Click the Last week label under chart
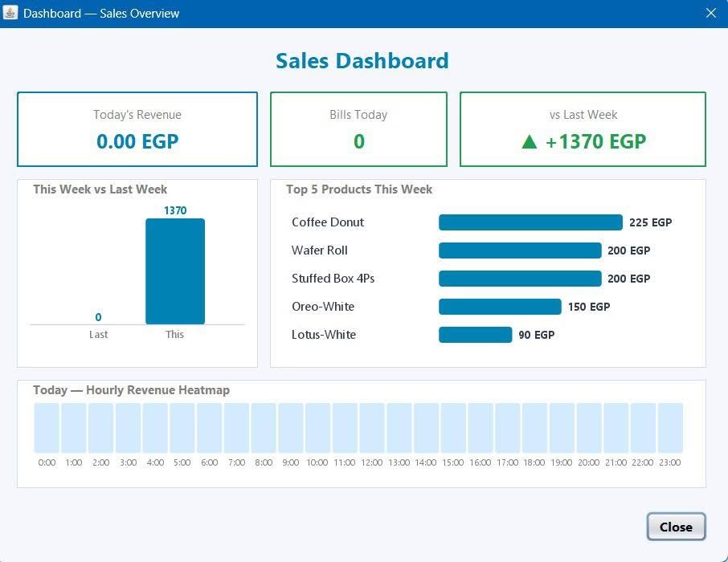728x562 pixels. coord(98,334)
